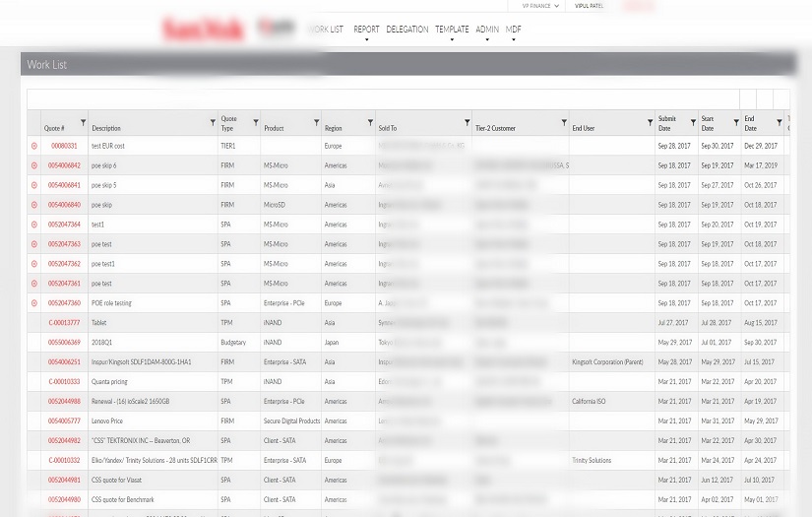Open the WORK LIST menu item

[x=326, y=30]
